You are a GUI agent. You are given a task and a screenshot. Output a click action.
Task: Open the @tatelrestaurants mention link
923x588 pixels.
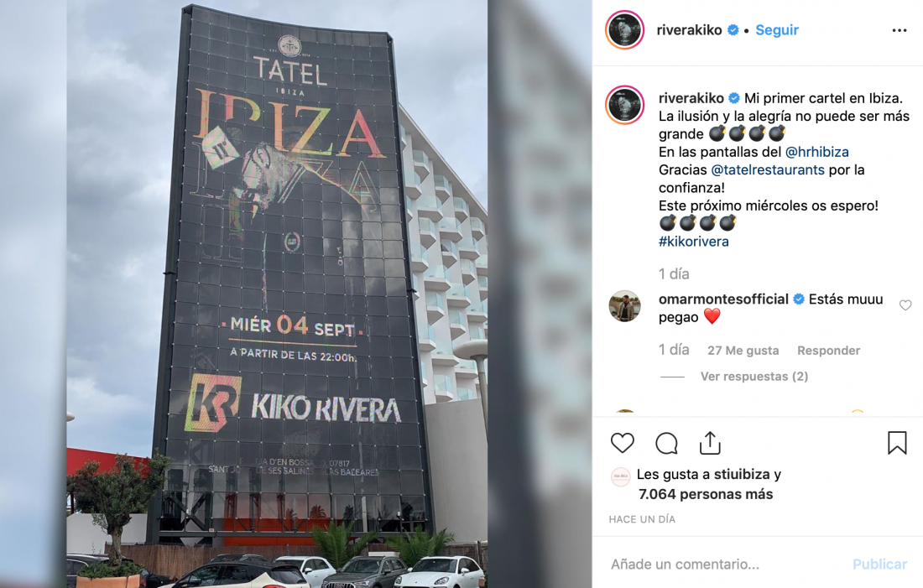coord(768,169)
